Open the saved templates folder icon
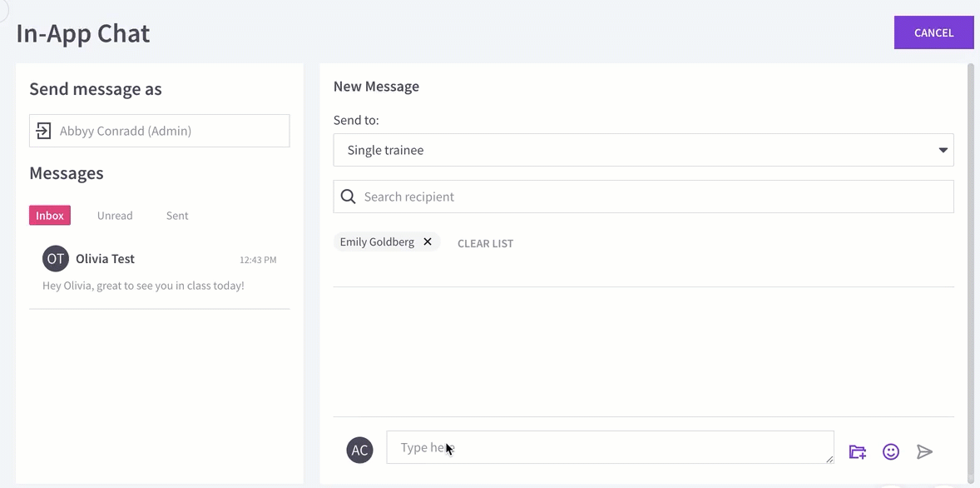This screenshot has height=488, width=980. pyautogui.click(x=858, y=451)
